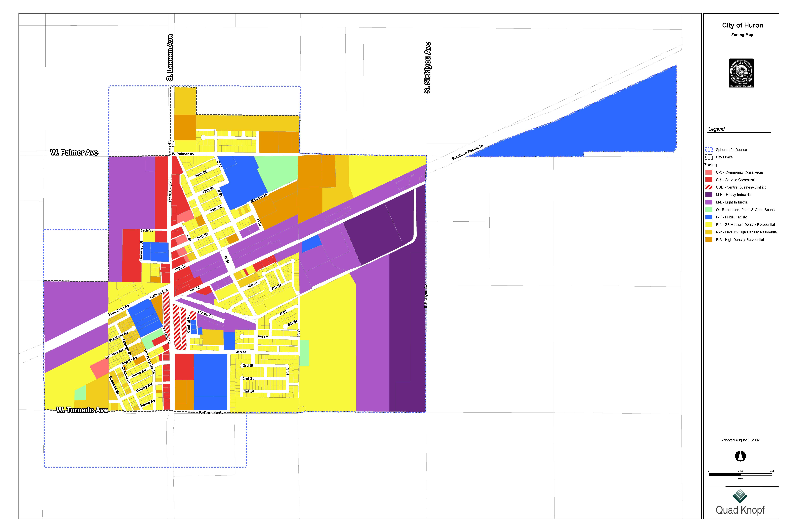798x532 pixels.
Task: Click the 'Mouren Dr' street label
Action: click(x=259, y=198)
